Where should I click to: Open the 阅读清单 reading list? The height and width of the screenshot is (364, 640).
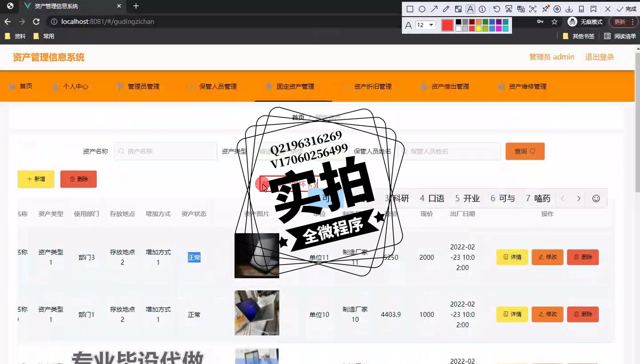620,36
